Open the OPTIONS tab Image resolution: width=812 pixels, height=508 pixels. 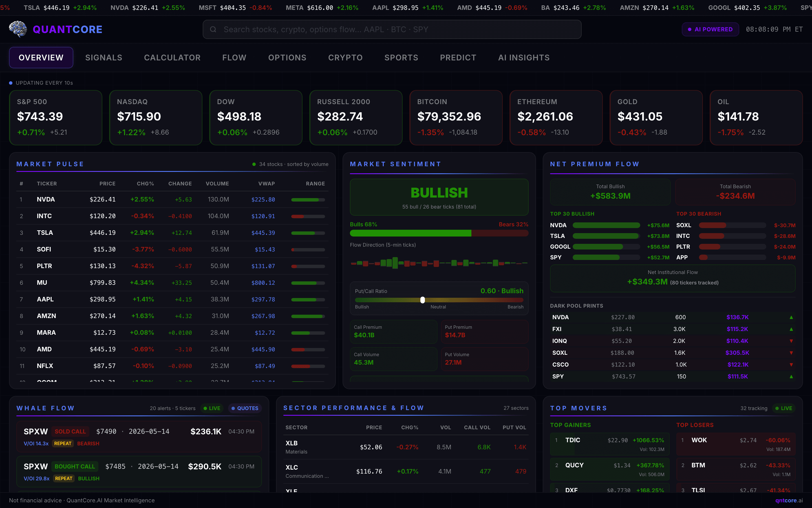coord(287,58)
